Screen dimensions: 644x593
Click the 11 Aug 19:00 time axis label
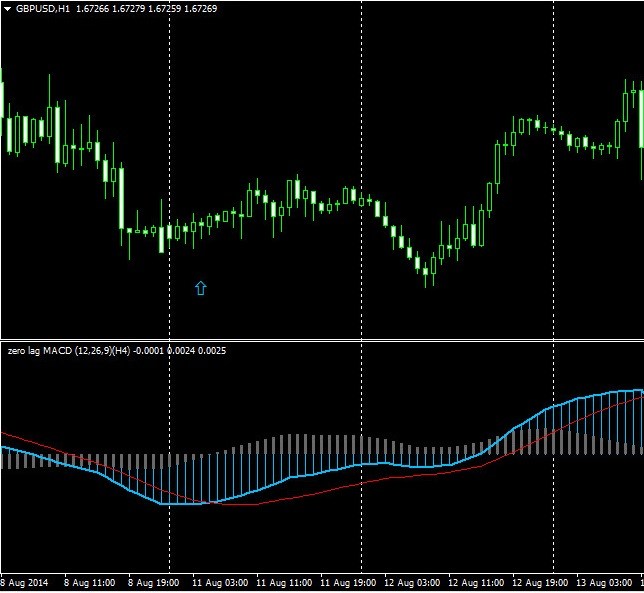point(348,583)
